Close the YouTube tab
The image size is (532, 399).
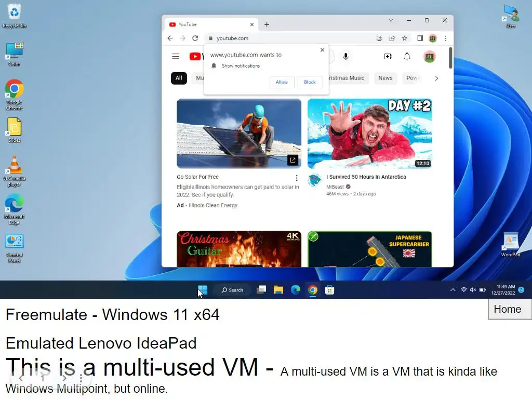point(252,24)
